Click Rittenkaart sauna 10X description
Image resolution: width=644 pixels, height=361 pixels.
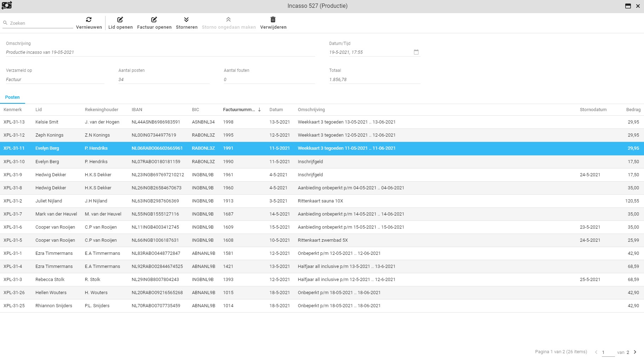pos(320,201)
